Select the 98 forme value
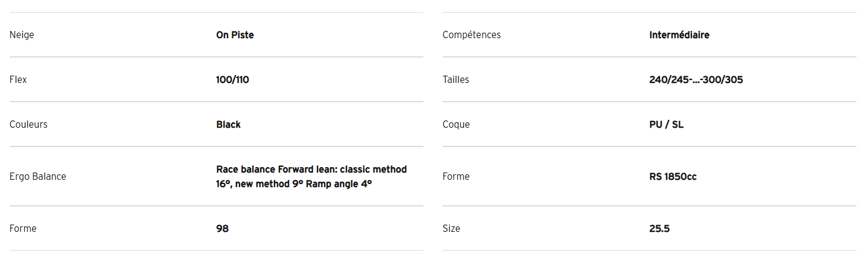 pyautogui.click(x=222, y=229)
